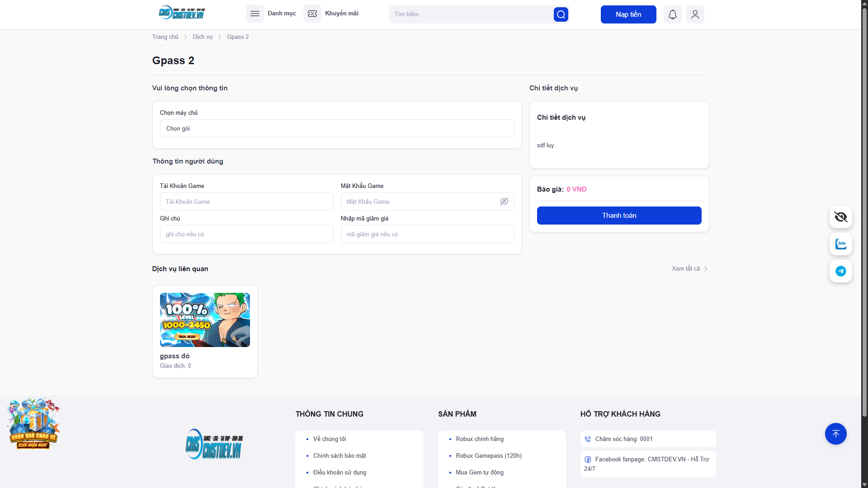Open the Chọn gói server dropdown
The width and height of the screenshot is (868, 488).
(x=337, y=128)
